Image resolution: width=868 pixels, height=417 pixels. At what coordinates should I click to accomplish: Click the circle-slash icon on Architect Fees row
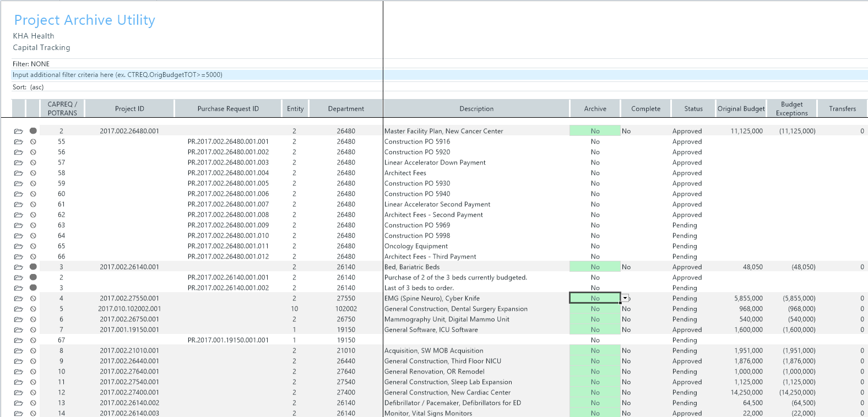[x=33, y=173]
